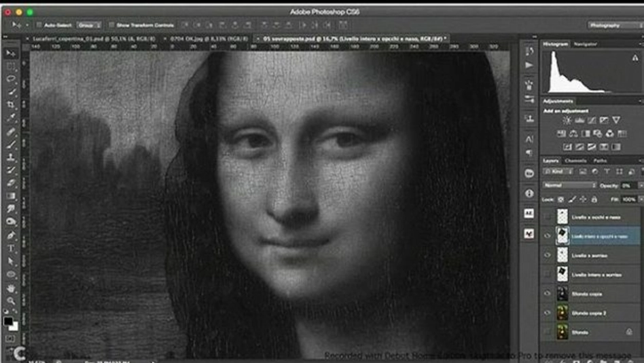Open the Photography workspace dropdown

coord(615,25)
